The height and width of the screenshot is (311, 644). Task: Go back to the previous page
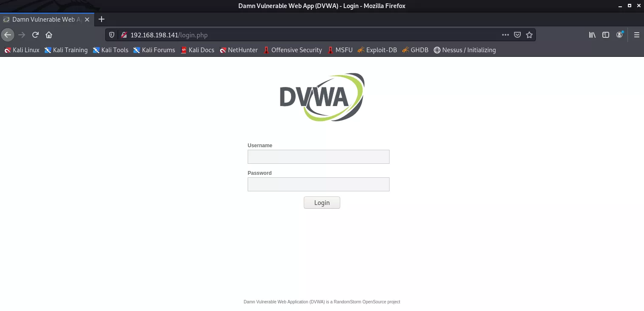(x=8, y=35)
